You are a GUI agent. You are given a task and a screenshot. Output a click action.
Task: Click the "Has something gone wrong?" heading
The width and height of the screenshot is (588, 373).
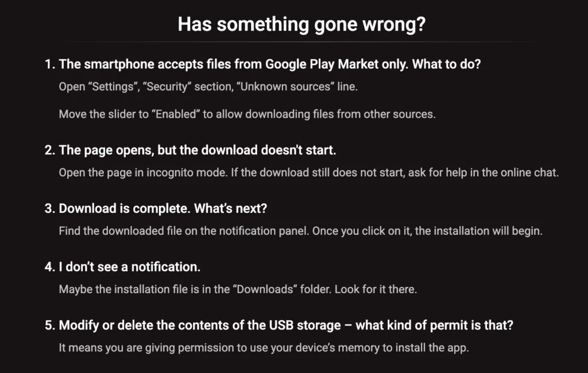(x=301, y=25)
